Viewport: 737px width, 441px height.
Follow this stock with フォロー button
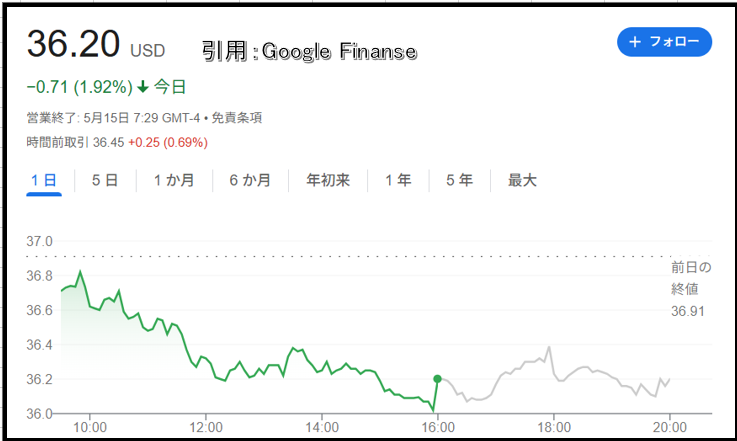[x=664, y=42]
